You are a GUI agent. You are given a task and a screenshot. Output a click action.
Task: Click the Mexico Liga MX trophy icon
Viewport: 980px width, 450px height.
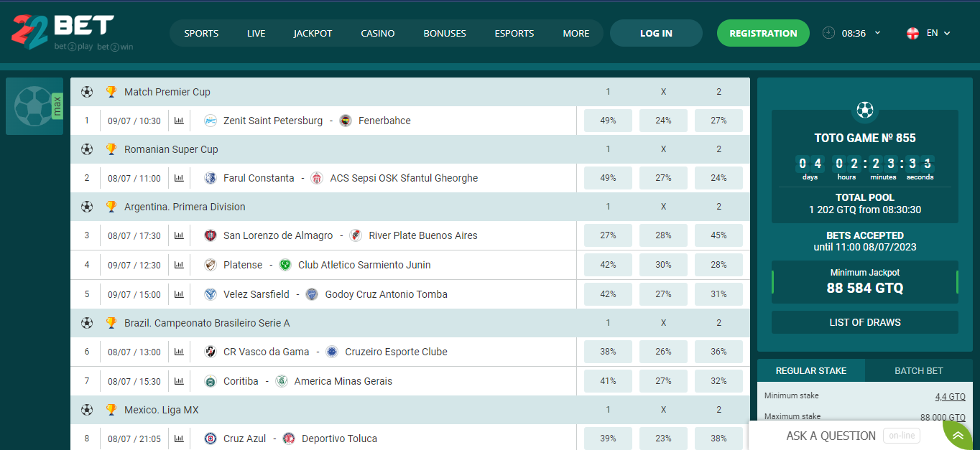111,410
